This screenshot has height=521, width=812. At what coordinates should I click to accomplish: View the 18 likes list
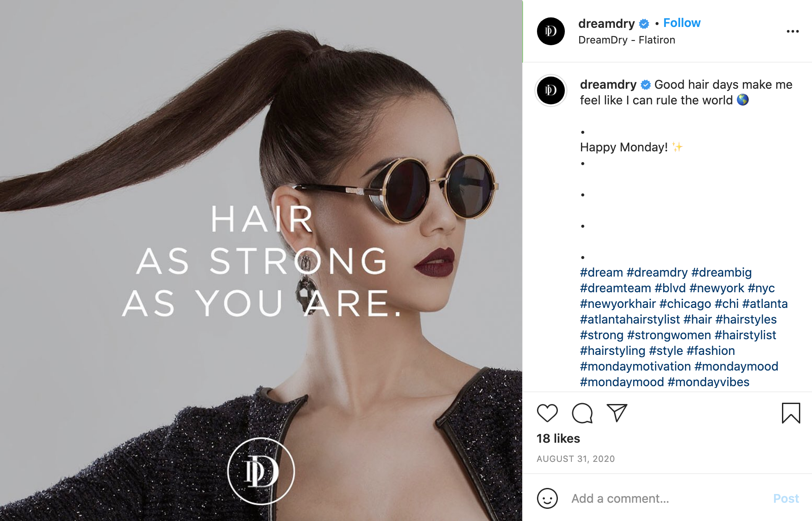pos(558,438)
